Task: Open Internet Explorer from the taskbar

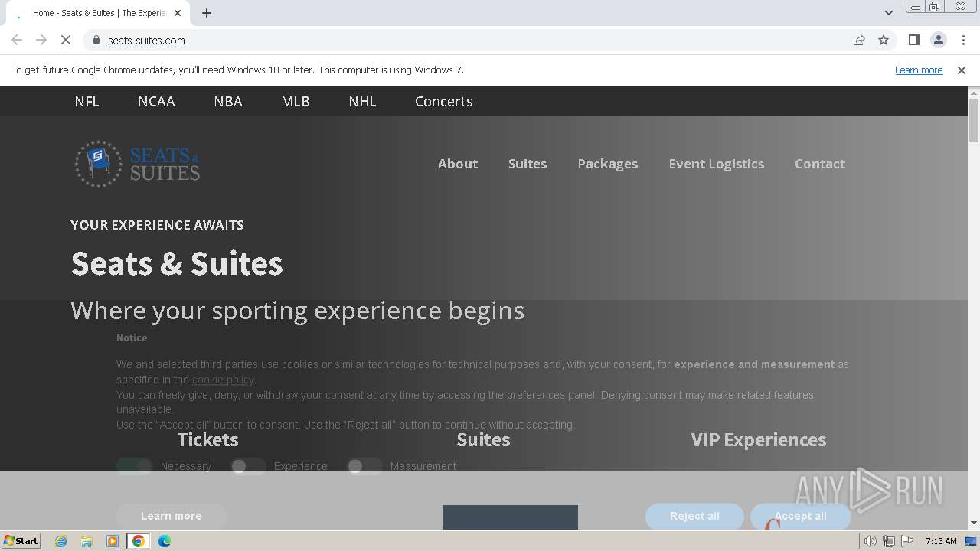Action: point(61,541)
